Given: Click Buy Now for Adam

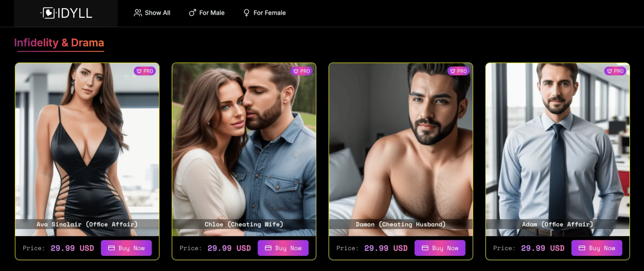Looking at the screenshot, I should click(597, 248).
